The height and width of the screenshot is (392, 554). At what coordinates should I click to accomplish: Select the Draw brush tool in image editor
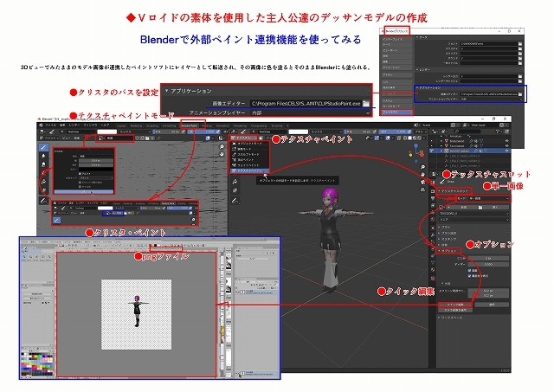click(43, 147)
